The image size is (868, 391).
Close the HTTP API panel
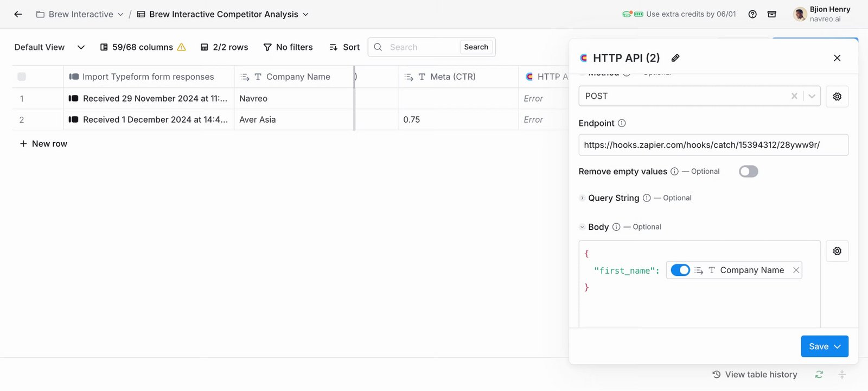click(837, 58)
